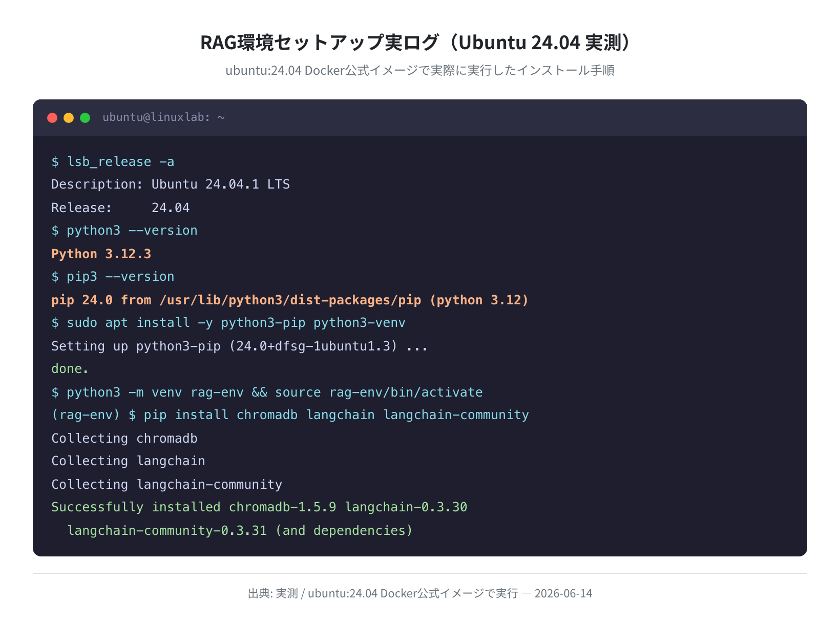This screenshot has height=622, width=840.
Task: Click the highlighted 'Python 3.12.3' output
Action: pyautogui.click(x=101, y=254)
